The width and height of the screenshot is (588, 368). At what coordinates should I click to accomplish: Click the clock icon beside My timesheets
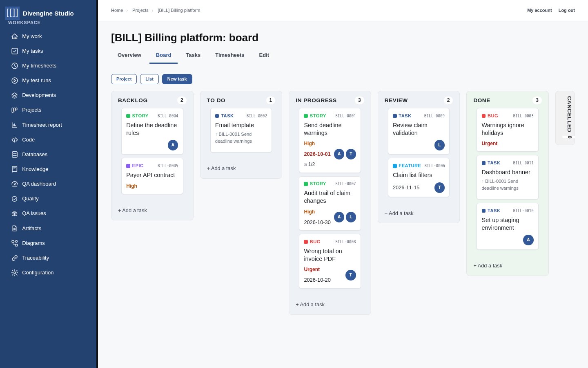pos(15,66)
